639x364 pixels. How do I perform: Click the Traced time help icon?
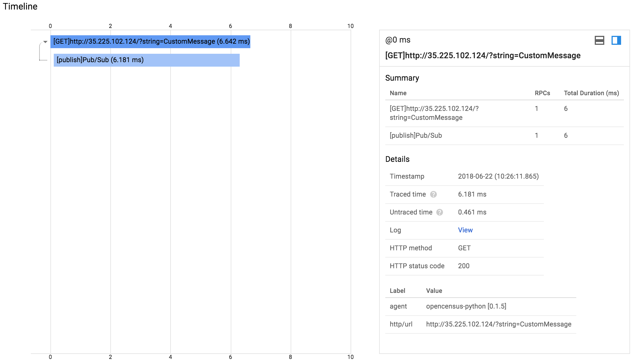click(x=433, y=194)
